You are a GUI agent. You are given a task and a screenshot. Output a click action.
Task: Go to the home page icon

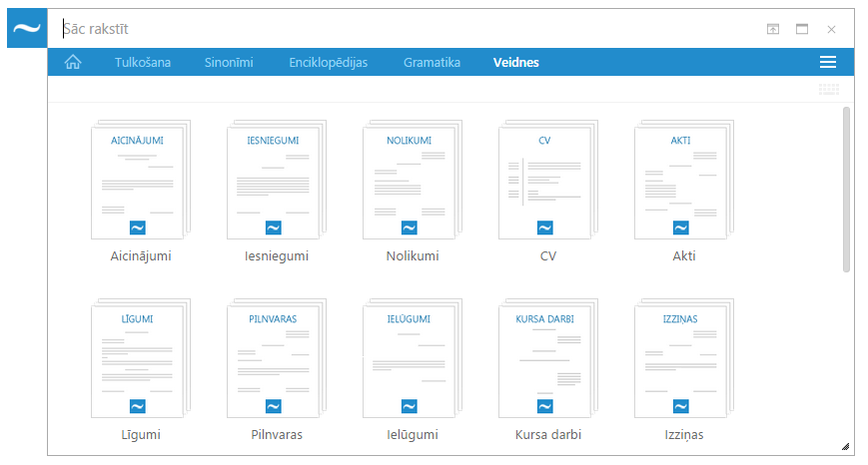pyautogui.click(x=73, y=63)
